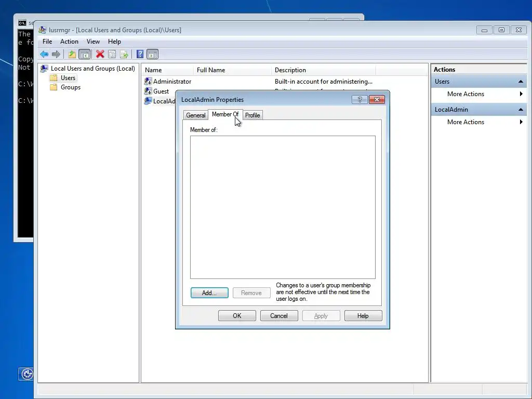
Task: Cancel the LocalAdmin Properties dialog
Action: click(x=279, y=316)
